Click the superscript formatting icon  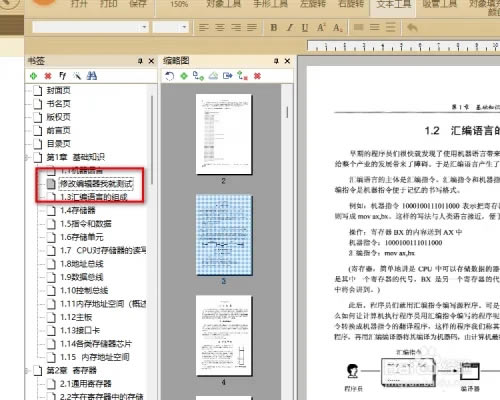tap(321, 27)
